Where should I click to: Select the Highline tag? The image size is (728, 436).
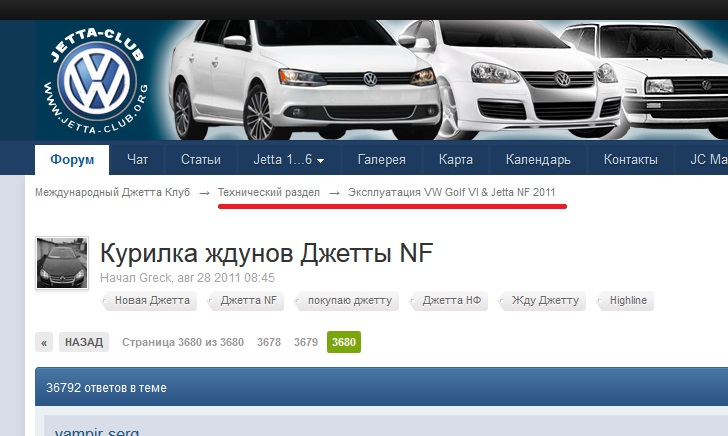tap(625, 301)
